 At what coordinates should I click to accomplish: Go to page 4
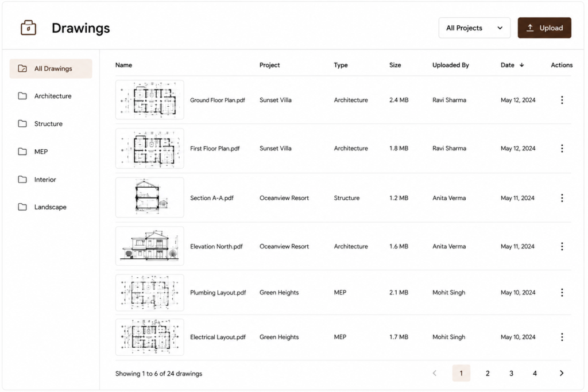pos(535,373)
